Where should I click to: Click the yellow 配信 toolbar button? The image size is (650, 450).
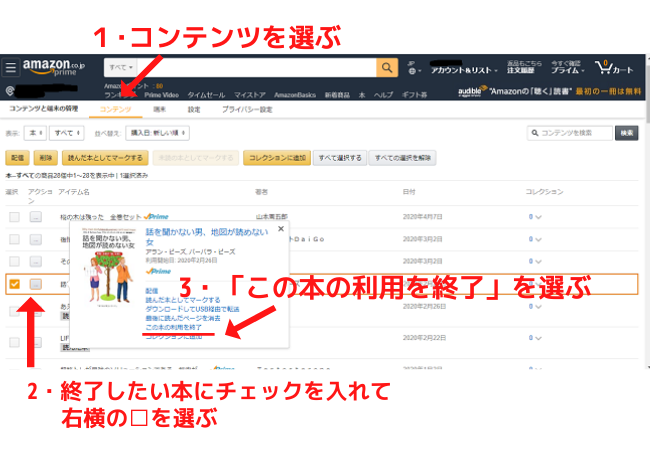(x=17, y=158)
